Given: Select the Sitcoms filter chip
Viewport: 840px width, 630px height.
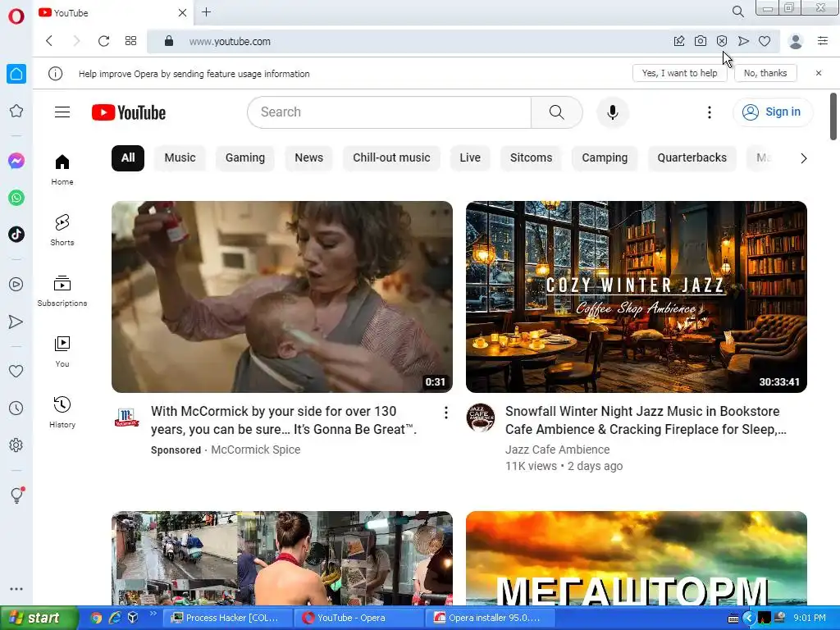Looking at the screenshot, I should (531, 158).
